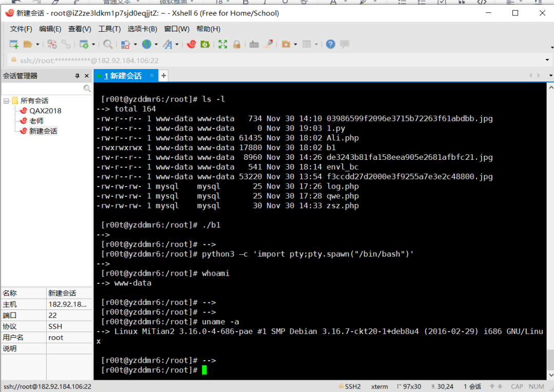This screenshot has width=554, height=392.
Task: Click the session manager search magnifier icon
Action: point(87,88)
